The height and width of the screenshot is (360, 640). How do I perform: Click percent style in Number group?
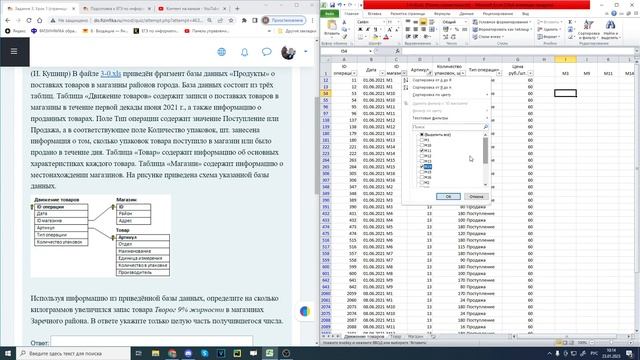[457, 29]
